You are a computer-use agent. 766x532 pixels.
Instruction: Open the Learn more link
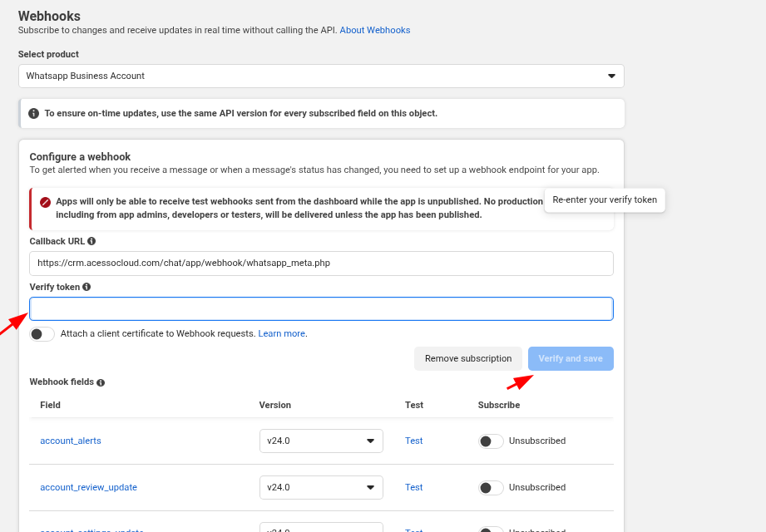tap(281, 333)
